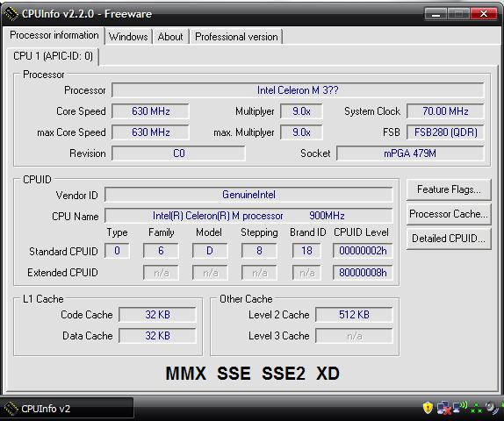Switch to the Windows tab
The width and height of the screenshot is (504, 421).
[128, 37]
